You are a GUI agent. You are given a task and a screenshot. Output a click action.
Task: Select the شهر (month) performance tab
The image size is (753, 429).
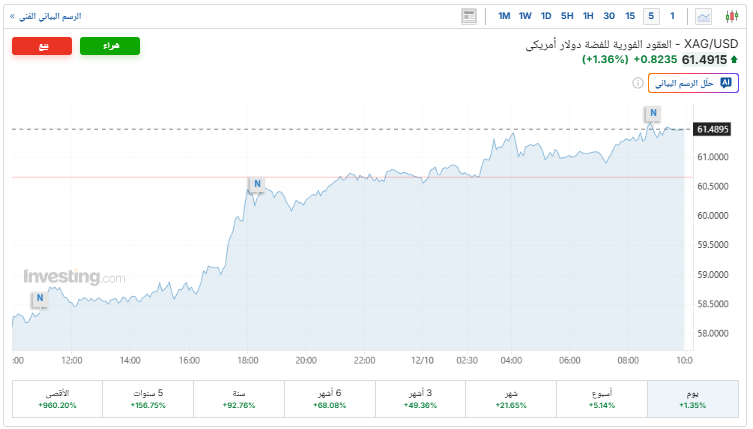[512, 399]
